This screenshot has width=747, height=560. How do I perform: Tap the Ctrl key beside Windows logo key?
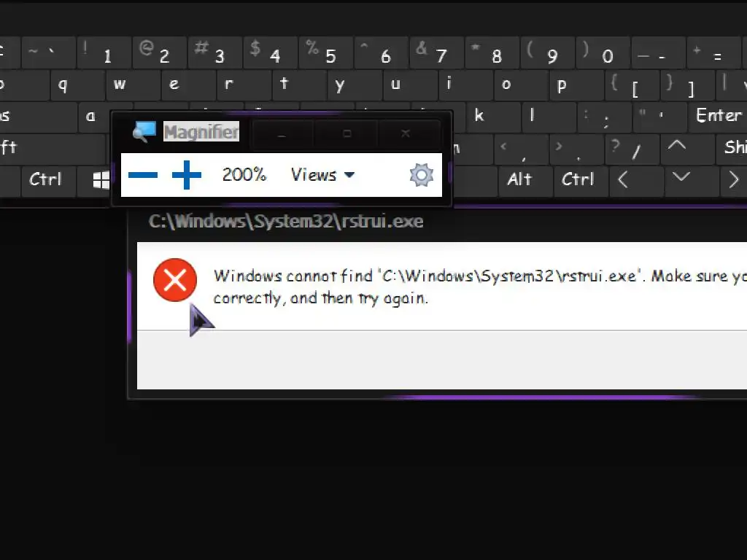pyautogui.click(x=48, y=181)
